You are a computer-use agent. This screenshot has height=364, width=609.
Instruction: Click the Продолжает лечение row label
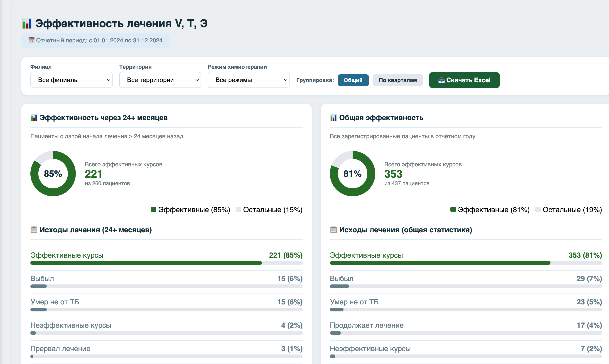click(367, 325)
